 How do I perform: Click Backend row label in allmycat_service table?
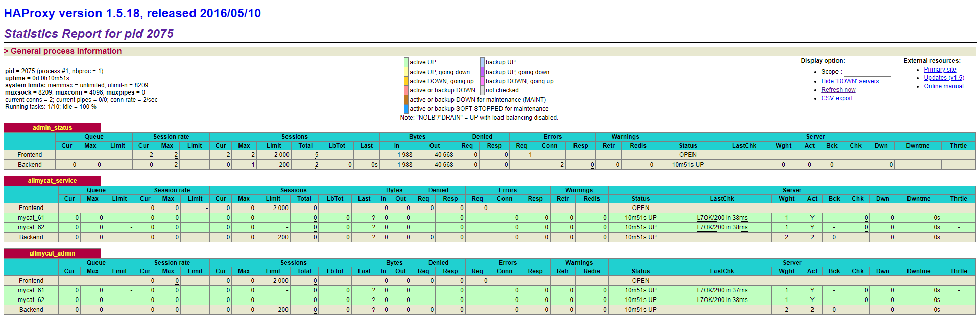point(31,237)
